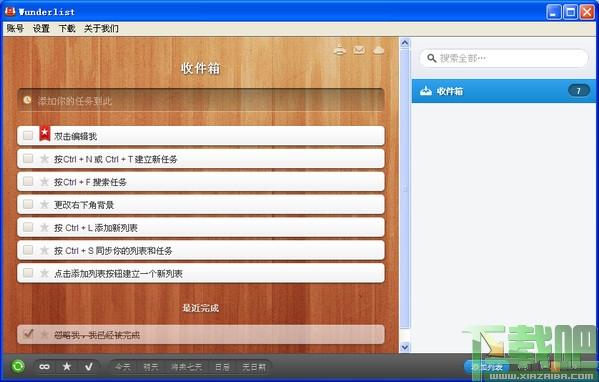Click the 按 Ctrl + L 添加新列表 text

[x=96, y=228]
